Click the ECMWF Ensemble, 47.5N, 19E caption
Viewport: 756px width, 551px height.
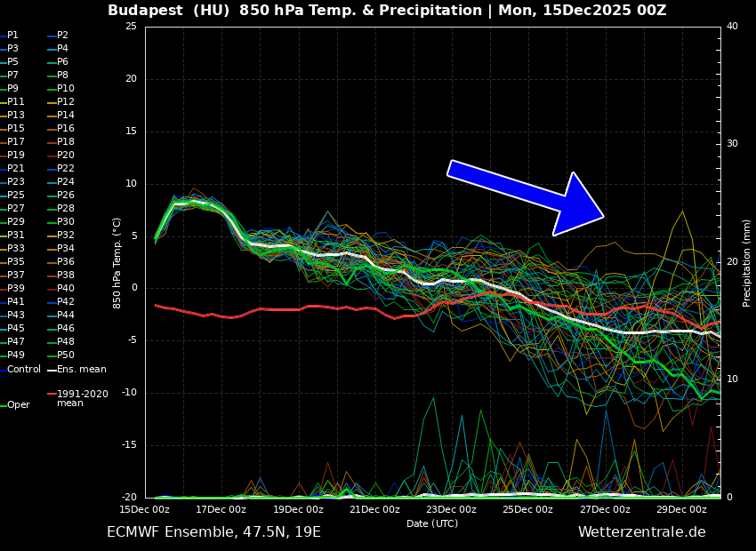pos(213,532)
